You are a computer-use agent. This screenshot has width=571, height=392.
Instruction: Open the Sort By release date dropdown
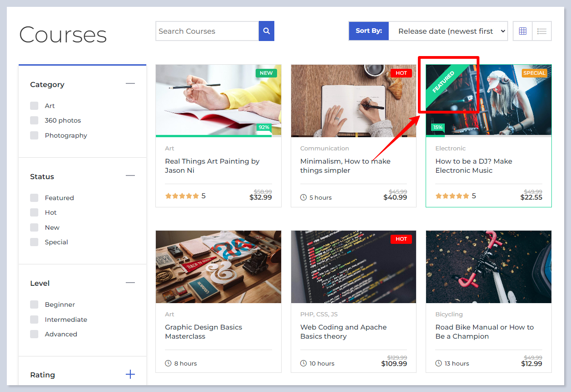click(x=448, y=31)
